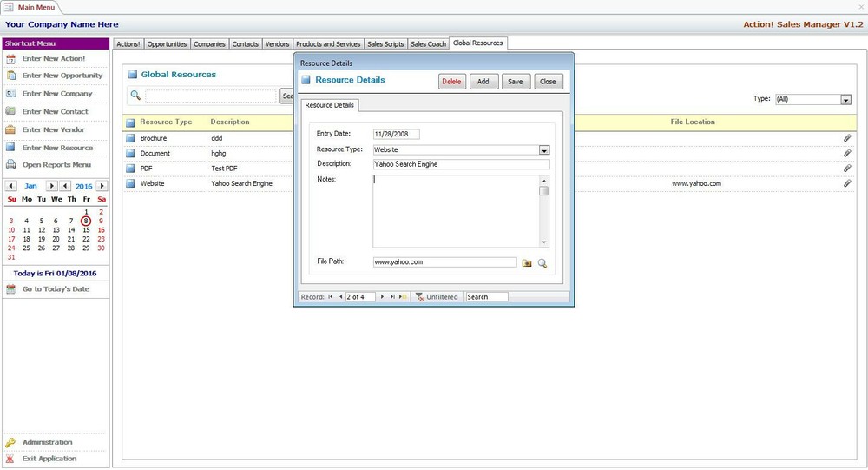This screenshot has width=868, height=470.
Task: Select the Resource Details inner tab
Action: (x=329, y=105)
